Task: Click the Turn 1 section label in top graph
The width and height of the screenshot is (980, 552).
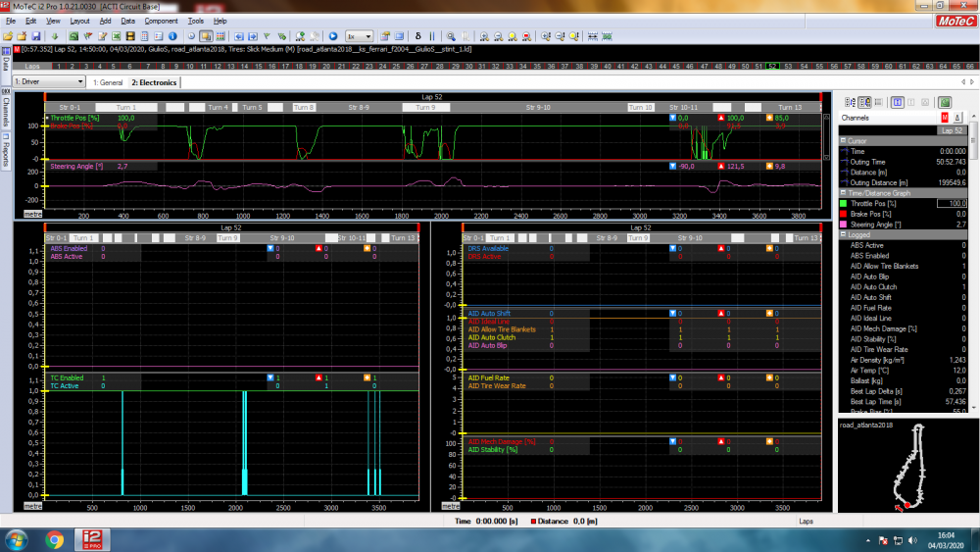Action: click(x=125, y=108)
